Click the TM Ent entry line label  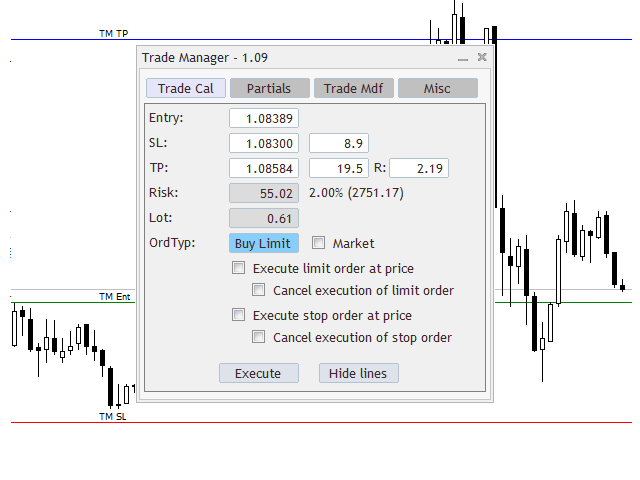pyautogui.click(x=115, y=297)
